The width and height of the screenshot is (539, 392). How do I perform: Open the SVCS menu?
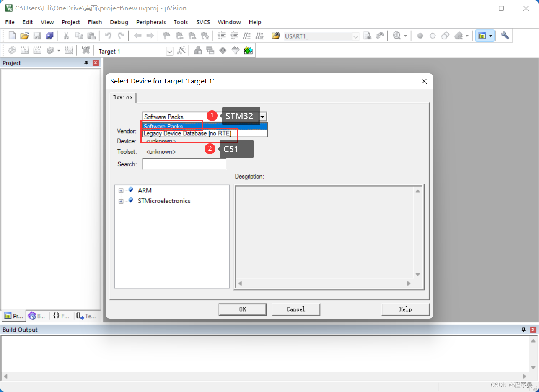click(203, 22)
